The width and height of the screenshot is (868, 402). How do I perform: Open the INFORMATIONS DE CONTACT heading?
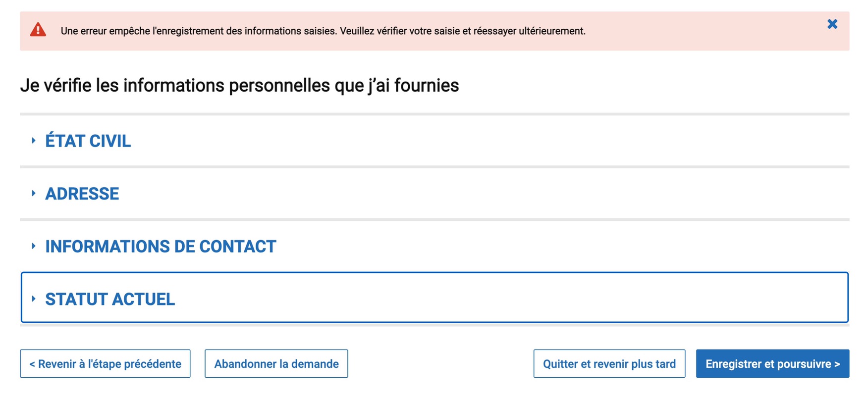pyautogui.click(x=161, y=247)
